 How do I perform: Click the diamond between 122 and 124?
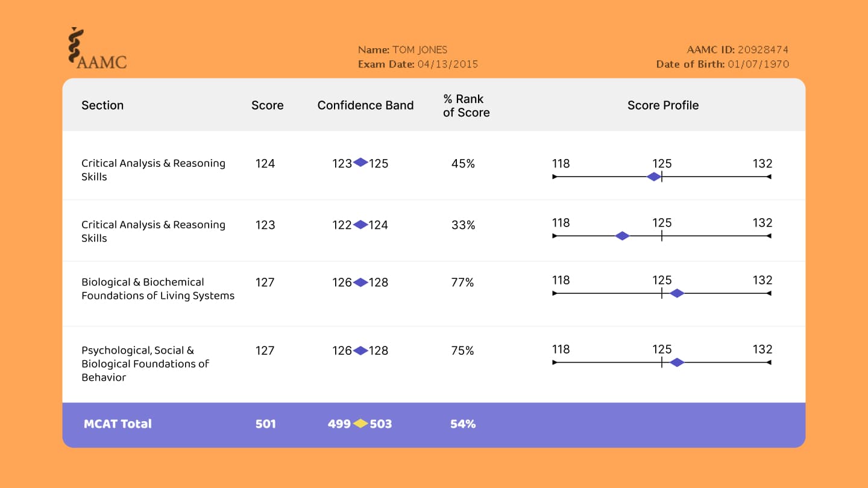(360, 225)
